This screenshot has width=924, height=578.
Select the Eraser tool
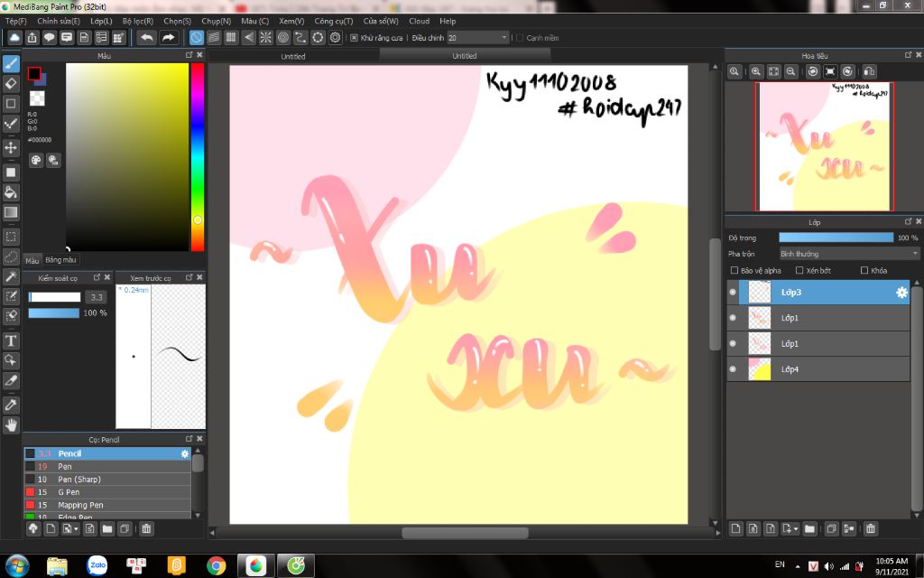(x=11, y=83)
